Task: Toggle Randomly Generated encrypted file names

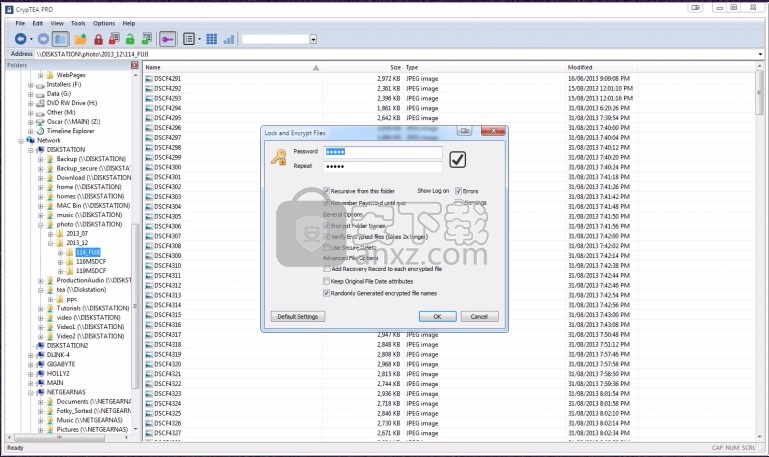Action: tap(327, 293)
